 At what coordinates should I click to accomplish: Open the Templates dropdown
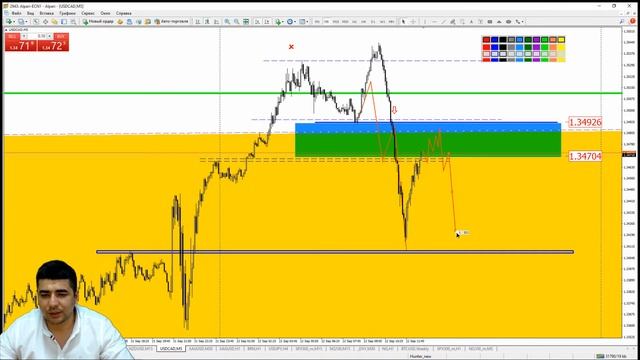304,21
